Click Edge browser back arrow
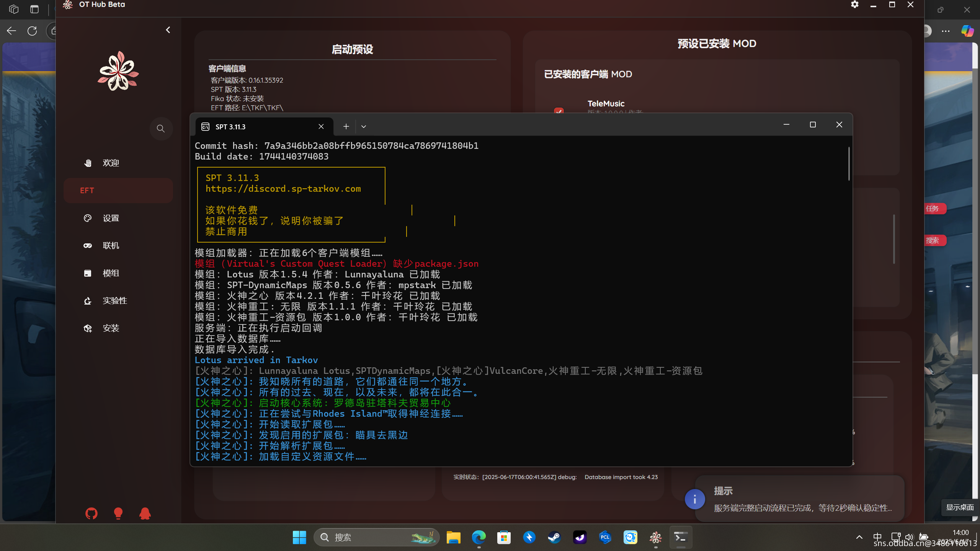Viewport: 980px width, 551px height. pyautogui.click(x=11, y=31)
